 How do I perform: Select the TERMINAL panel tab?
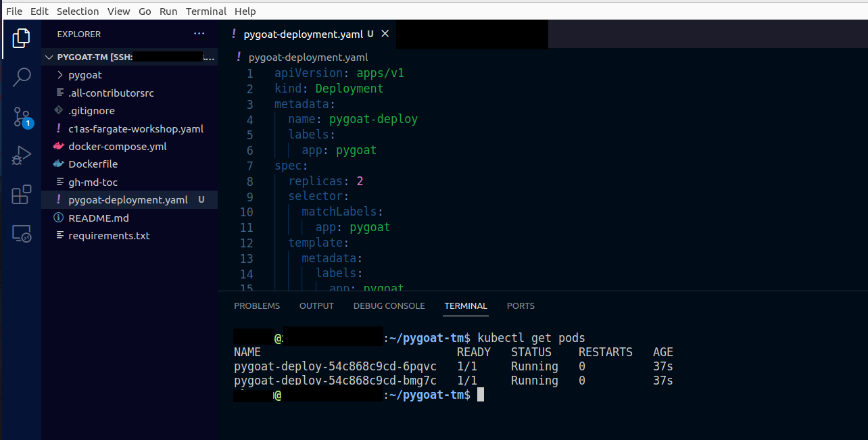point(466,306)
